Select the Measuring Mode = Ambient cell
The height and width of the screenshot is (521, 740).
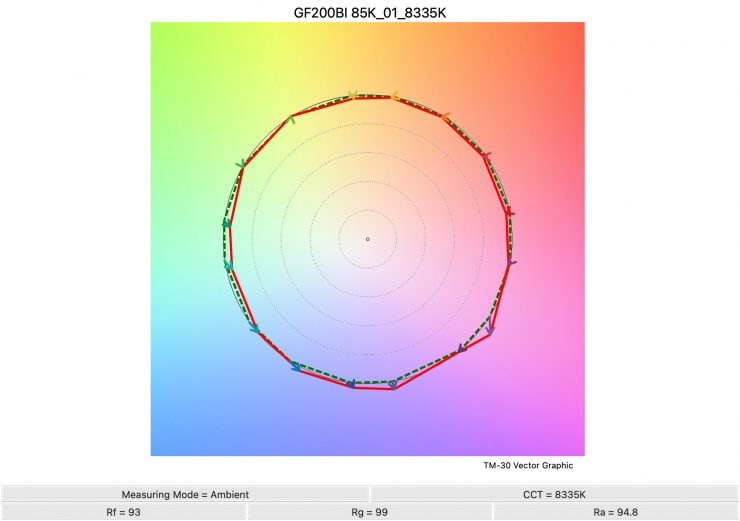pyautogui.click(x=185, y=494)
